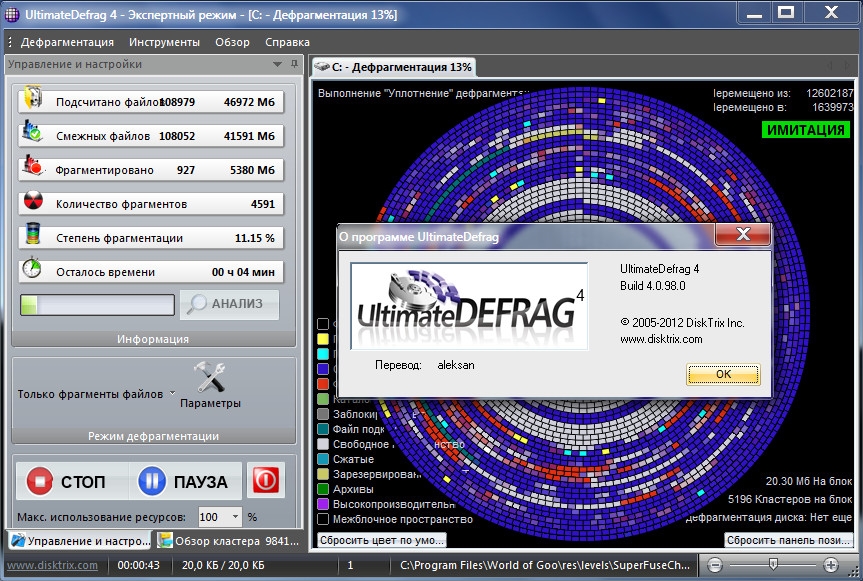Click the cyan legend color swatch
Screen dimensions: 863x581
pos(323,354)
